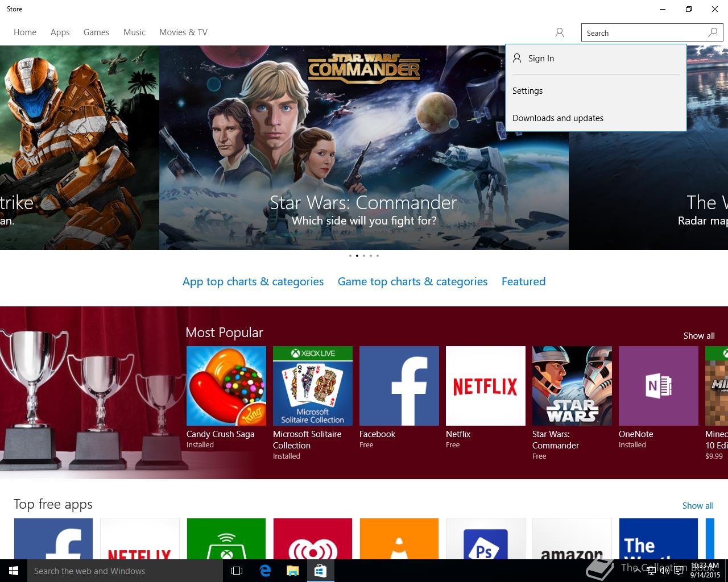
Task: Select last carousel page dot
Action: click(x=377, y=256)
